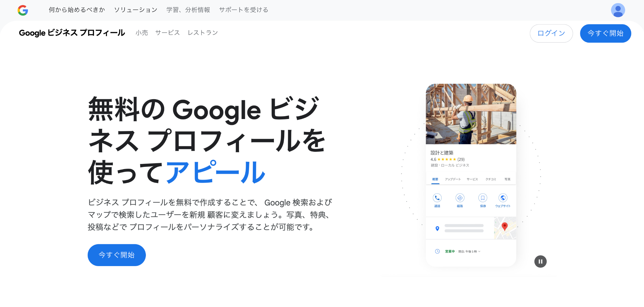The image size is (644, 307).
Task: Switch to the クチコミ tab on the card
Action: [x=491, y=179]
